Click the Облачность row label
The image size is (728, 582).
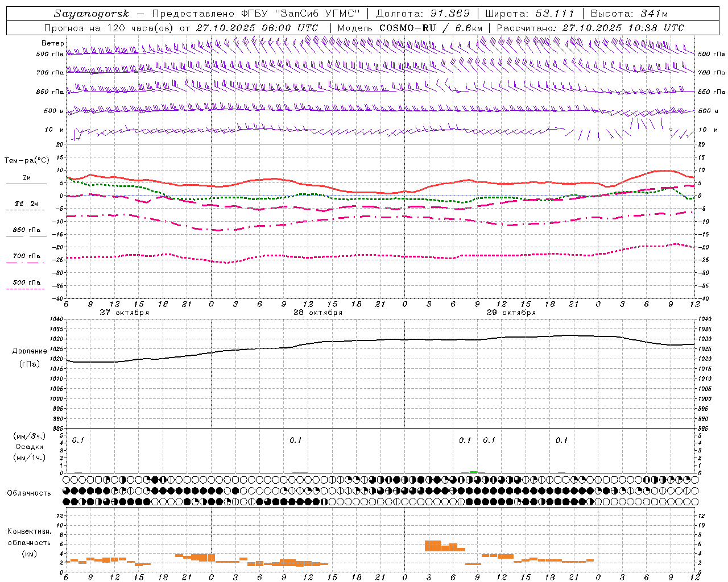pyautogui.click(x=29, y=493)
